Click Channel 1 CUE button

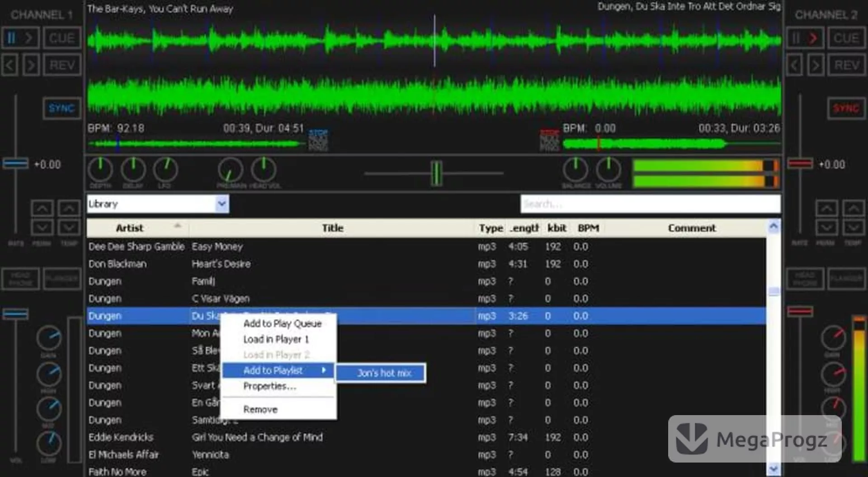62,38
